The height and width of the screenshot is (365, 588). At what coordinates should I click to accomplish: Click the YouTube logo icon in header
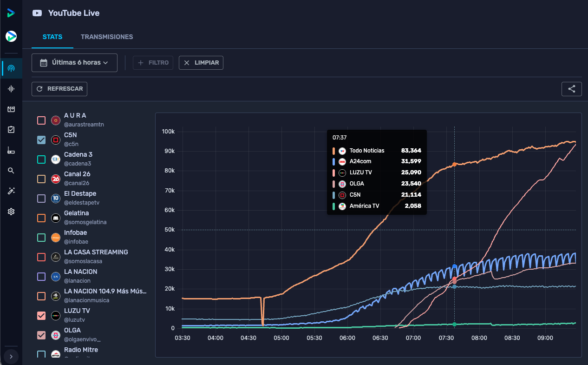point(37,13)
